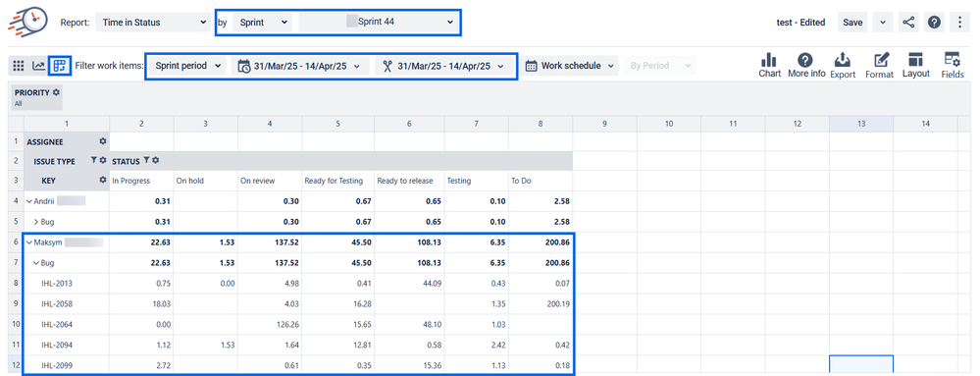The width and height of the screenshot is (980, 376).
Task: Open the calendar date range dropdown
Action: 299,66
